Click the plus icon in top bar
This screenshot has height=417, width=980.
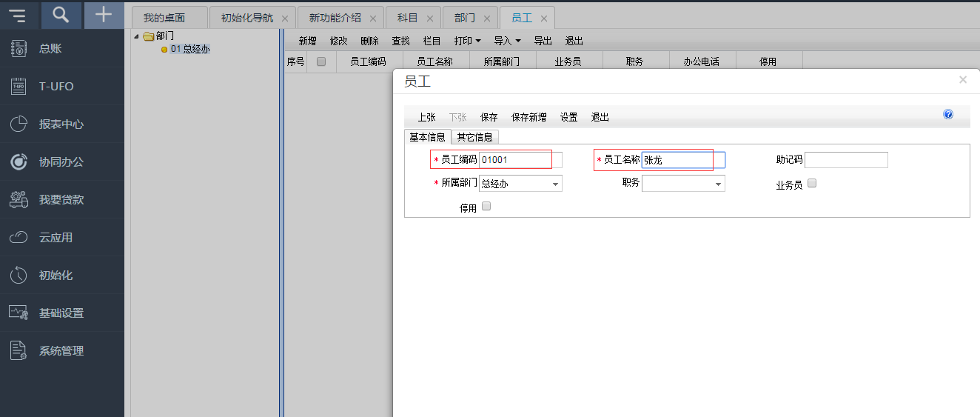click(104, 15)
